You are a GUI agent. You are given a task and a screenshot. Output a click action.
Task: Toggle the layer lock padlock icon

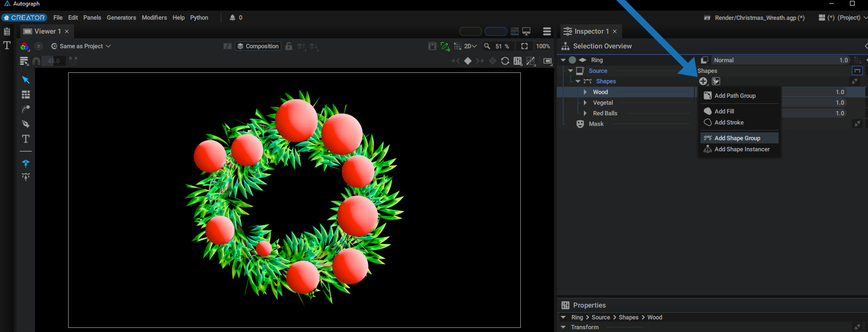[x=289, y=46]
